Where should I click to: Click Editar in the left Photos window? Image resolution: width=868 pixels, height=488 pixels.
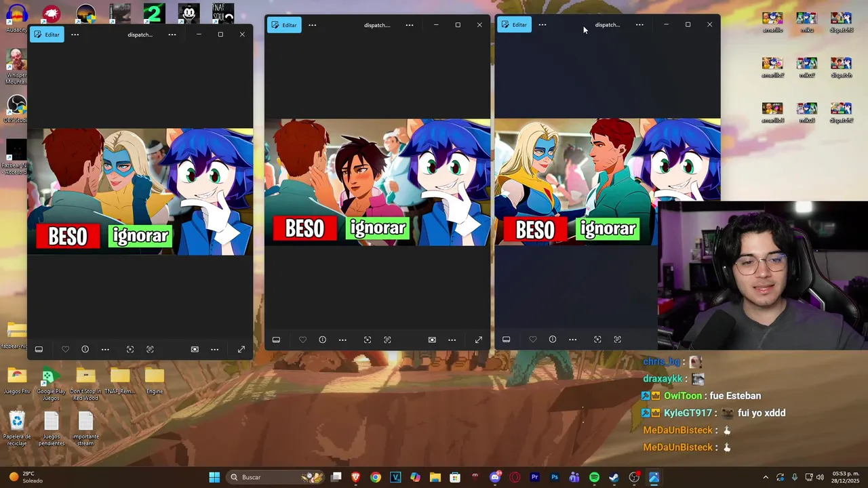pyautogui.click(x=47, y=35)
